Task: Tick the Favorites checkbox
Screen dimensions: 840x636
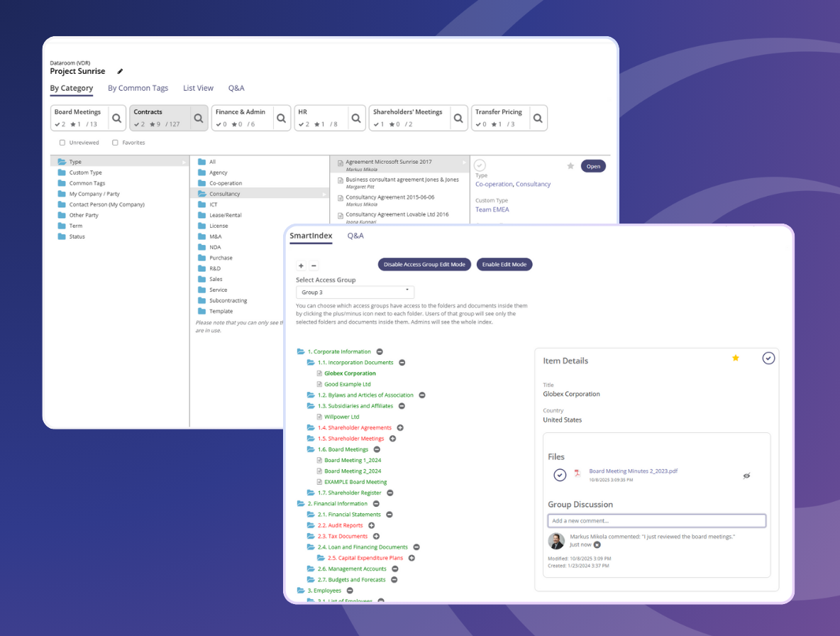Action: 115,143
